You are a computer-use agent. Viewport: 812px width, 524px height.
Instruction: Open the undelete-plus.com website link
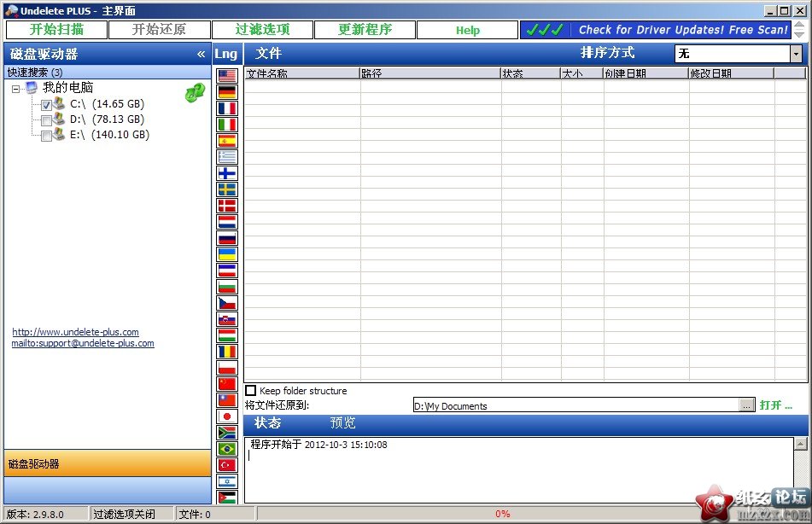click(x=76, y=332)
